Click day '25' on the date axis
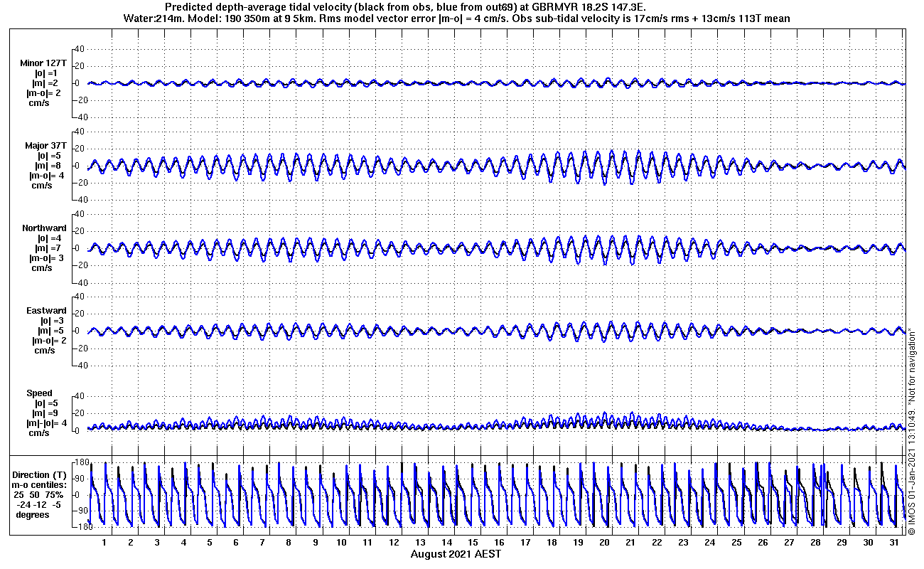 [736, 542]
